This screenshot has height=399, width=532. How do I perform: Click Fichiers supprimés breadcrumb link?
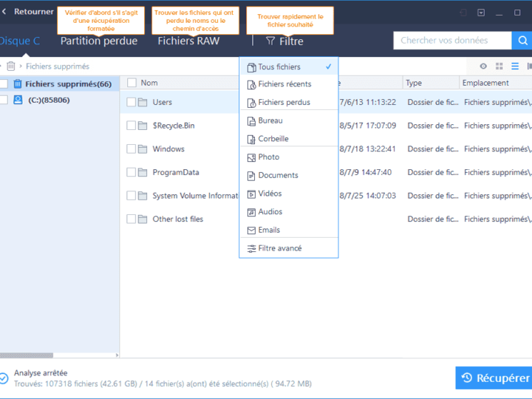pyautogui.click(x=58, y=66)
